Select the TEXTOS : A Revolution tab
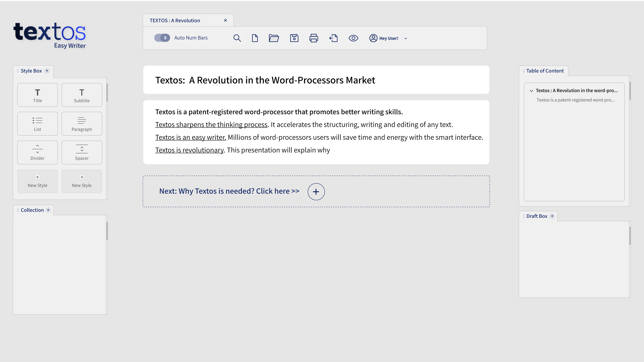This screenshot has width=644, height=362. (x=188, y=20)
